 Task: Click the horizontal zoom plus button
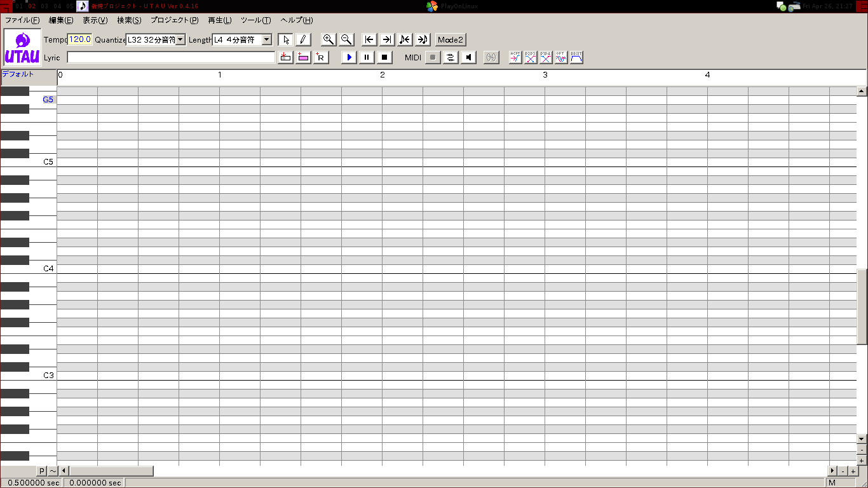[853, 471]
